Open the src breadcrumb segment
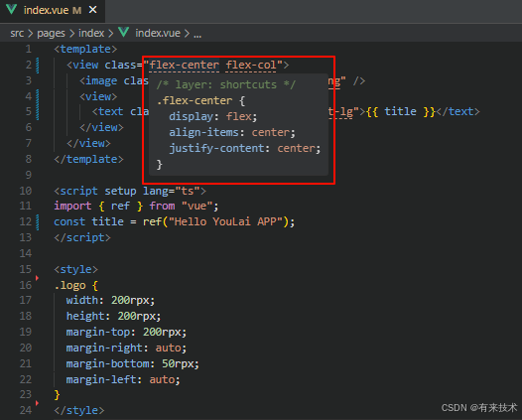This screenshot has height=420, width=522. [x=17, y=33]
